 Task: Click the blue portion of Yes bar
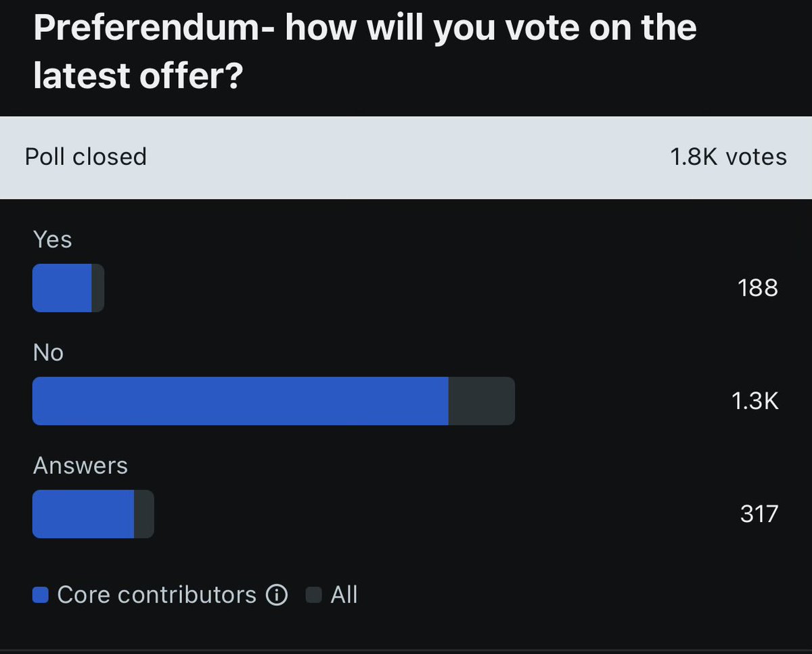point(62,288)
